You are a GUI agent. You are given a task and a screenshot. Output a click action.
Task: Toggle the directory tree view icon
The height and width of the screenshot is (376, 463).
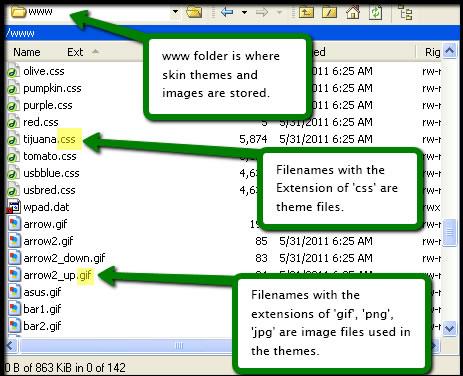pos(405,13)
